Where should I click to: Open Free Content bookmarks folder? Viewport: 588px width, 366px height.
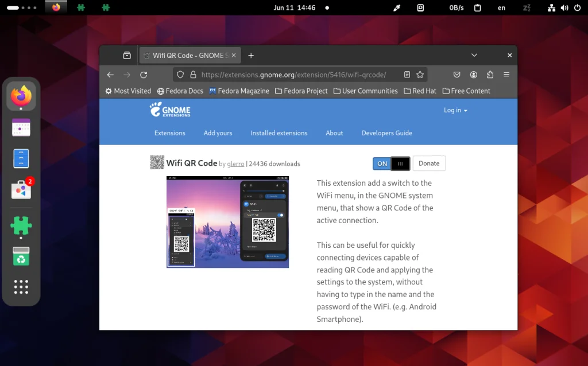tap(466, 91)
